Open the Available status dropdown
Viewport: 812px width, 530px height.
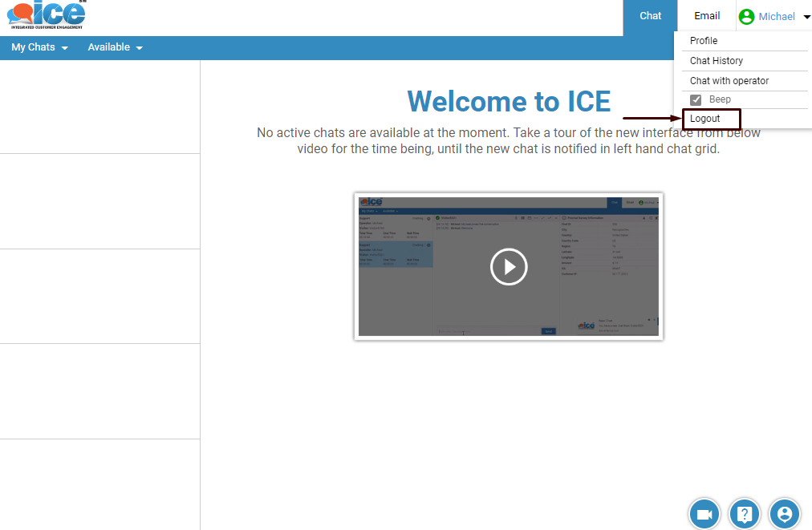point(115,47)
